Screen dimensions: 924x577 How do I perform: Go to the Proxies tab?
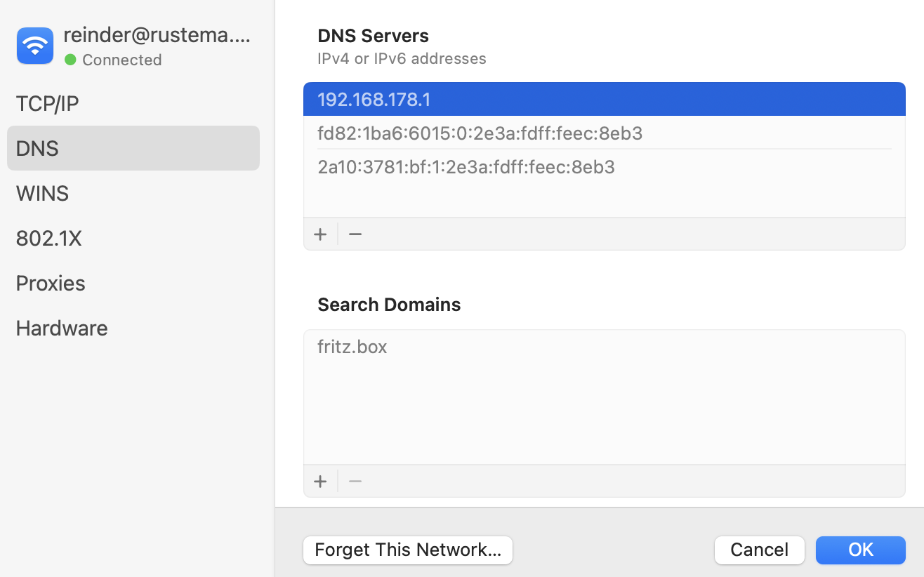(51, 284)
